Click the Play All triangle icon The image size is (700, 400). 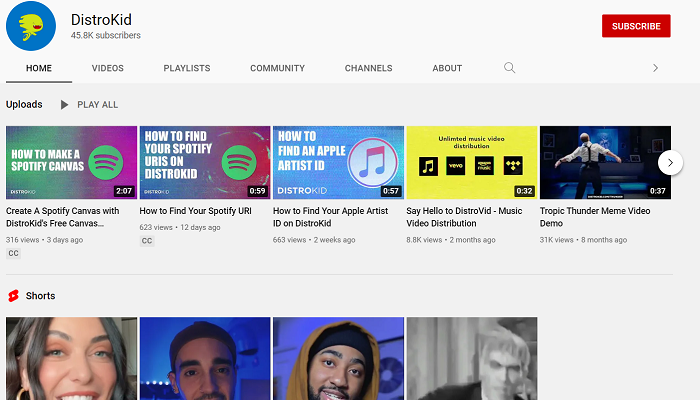tap(64, 104)
